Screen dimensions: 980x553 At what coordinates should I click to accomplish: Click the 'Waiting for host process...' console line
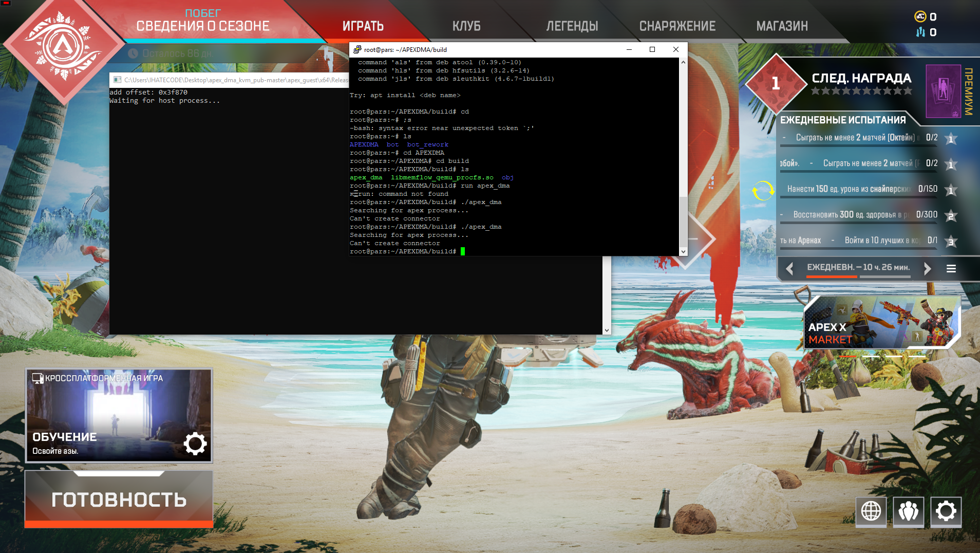pos(165,101)
